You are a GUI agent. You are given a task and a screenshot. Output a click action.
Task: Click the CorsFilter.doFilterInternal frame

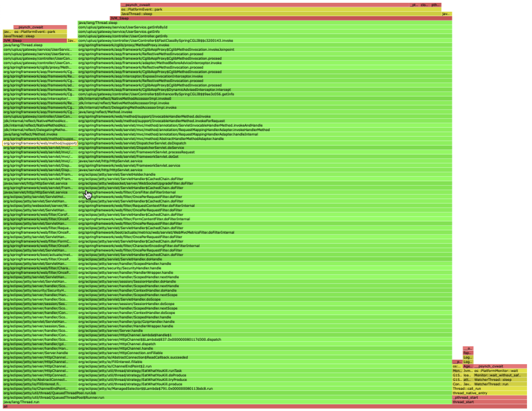[265, 192]
